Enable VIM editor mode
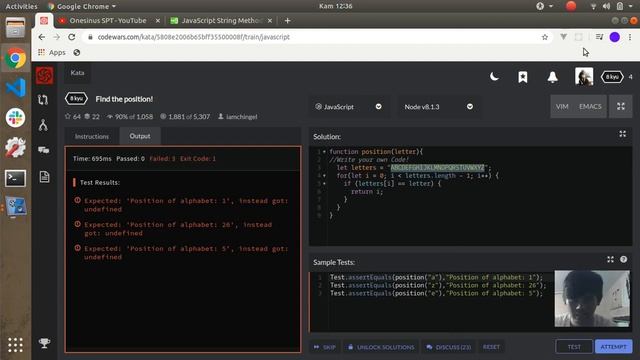Viewport: 640px width, 360px height. pos(562,107)
